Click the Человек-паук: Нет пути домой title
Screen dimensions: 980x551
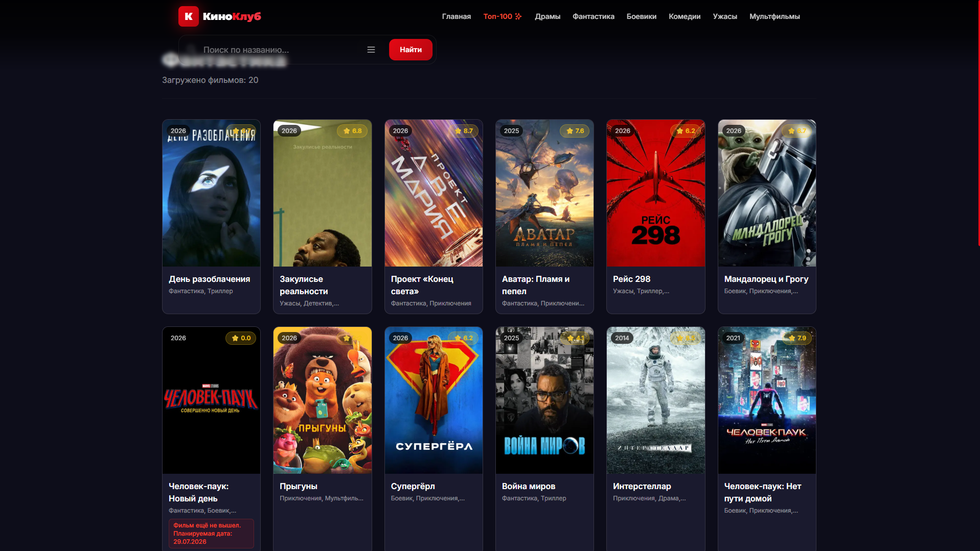pos(763,492)
